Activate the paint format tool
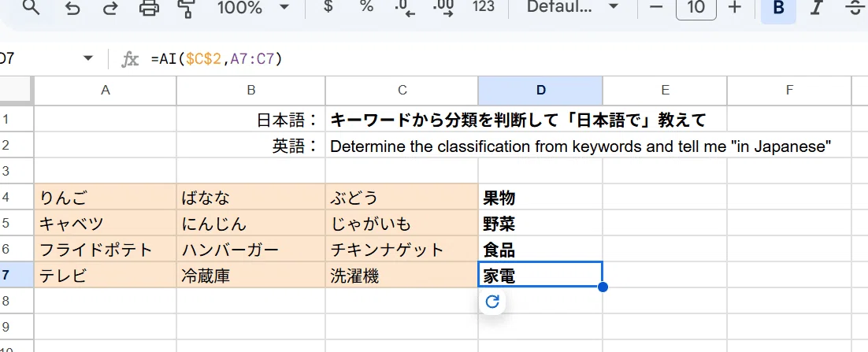Screen dimensions: 868x352 (187, 7)
